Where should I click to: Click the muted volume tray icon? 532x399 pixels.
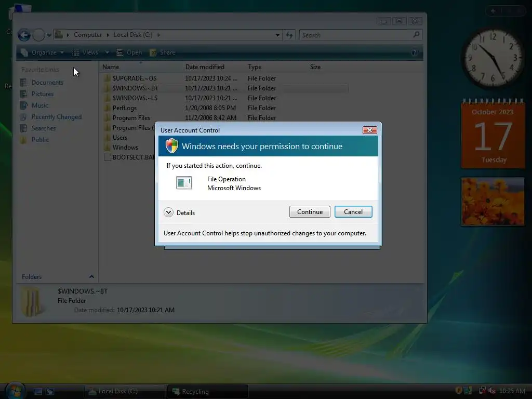coord(491,391)
